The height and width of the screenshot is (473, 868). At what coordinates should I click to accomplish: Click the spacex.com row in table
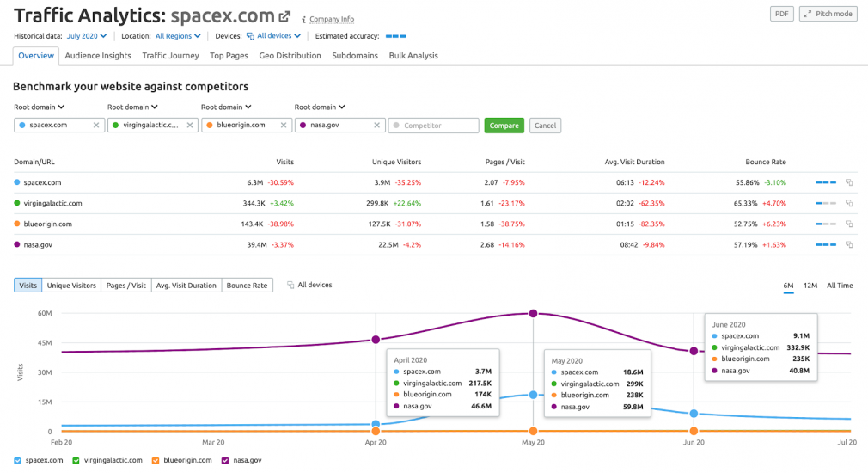click(x=435, y=182)
